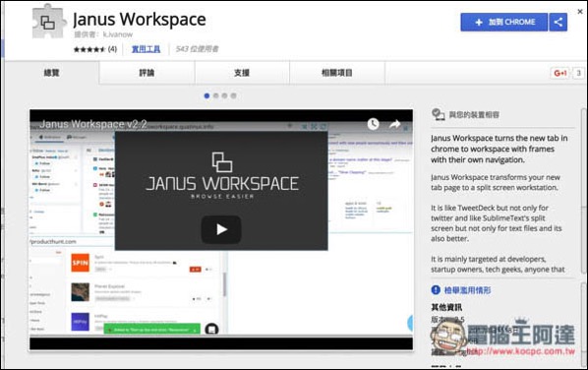The height and width of the screenshot is (370, 588).
Task: Click the 加到 CHROME button
Action: pos(504,22)
